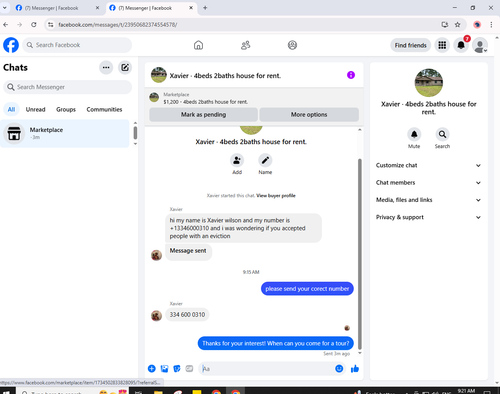500x394 pixels.
Task: Open the Home feed icon
Action: click(198, 45)
